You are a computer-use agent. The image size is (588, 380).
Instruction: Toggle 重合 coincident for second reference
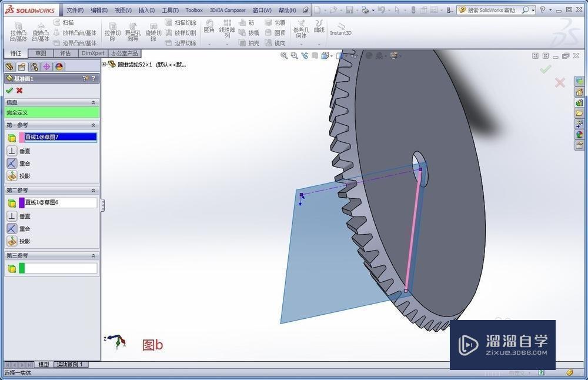click(x=12, y=229)
